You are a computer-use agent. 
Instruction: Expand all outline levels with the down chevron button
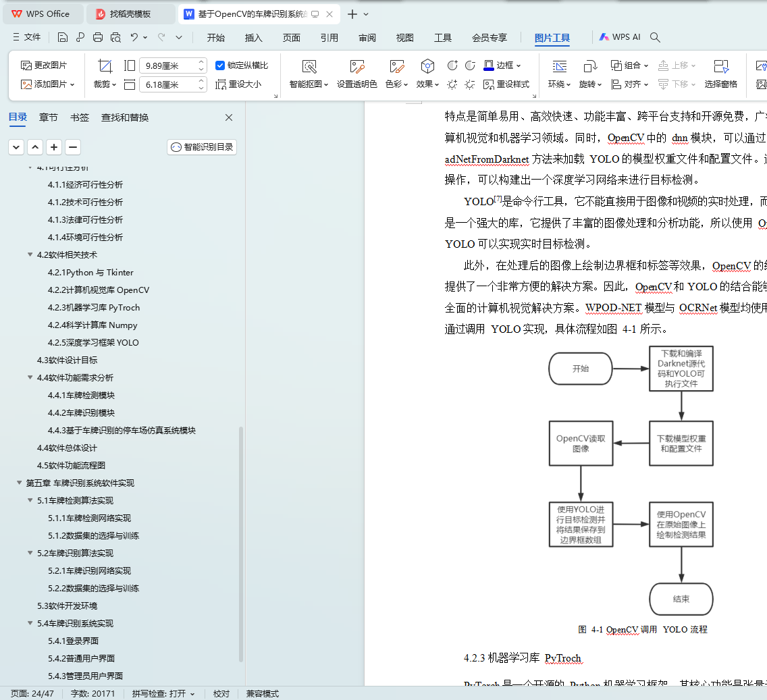16,146
